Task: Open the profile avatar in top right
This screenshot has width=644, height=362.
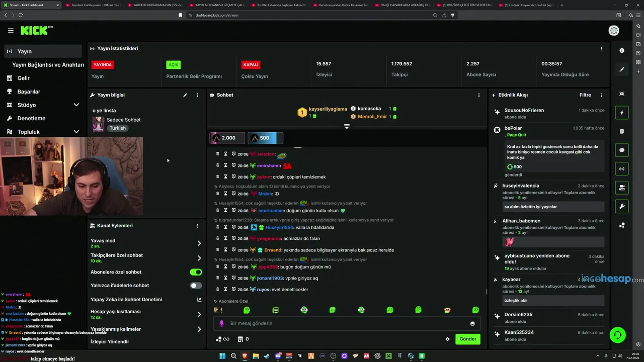Action: click(614, 31)
